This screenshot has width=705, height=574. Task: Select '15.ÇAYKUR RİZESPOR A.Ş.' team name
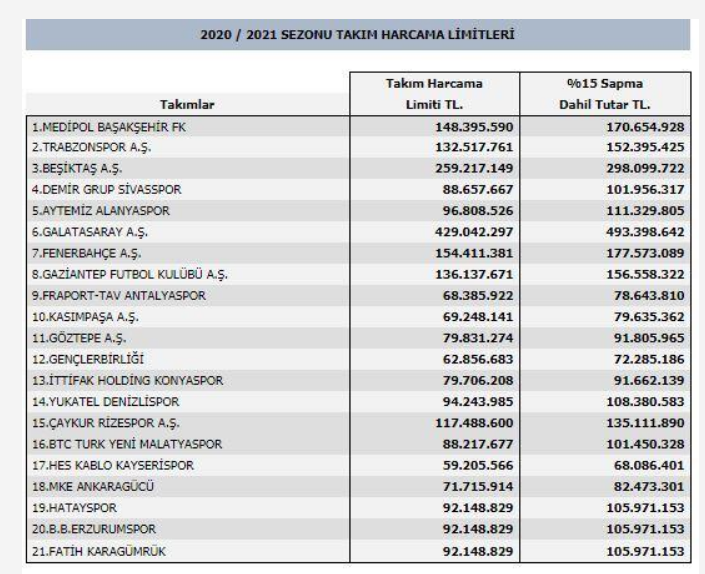tap(106, 423)
